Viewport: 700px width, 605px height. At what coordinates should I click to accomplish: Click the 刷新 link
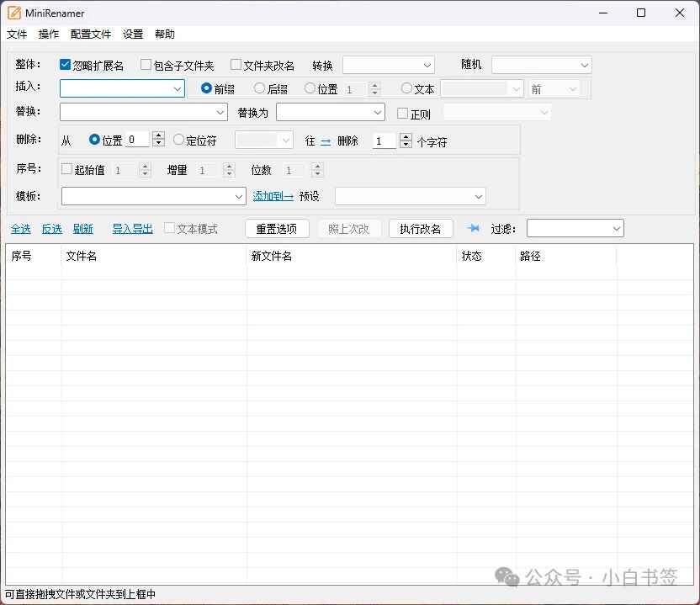pyautogui.click(x=83, y=229)
